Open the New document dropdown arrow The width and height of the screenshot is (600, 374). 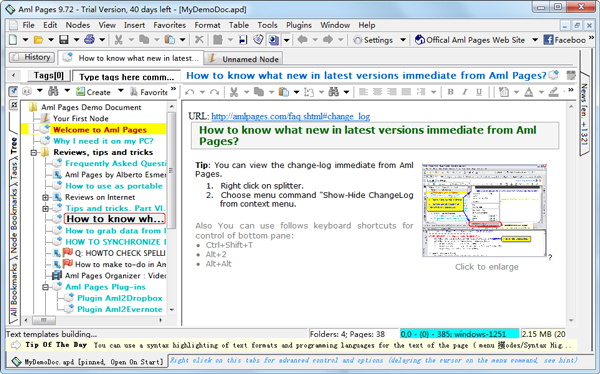point(25,39)
